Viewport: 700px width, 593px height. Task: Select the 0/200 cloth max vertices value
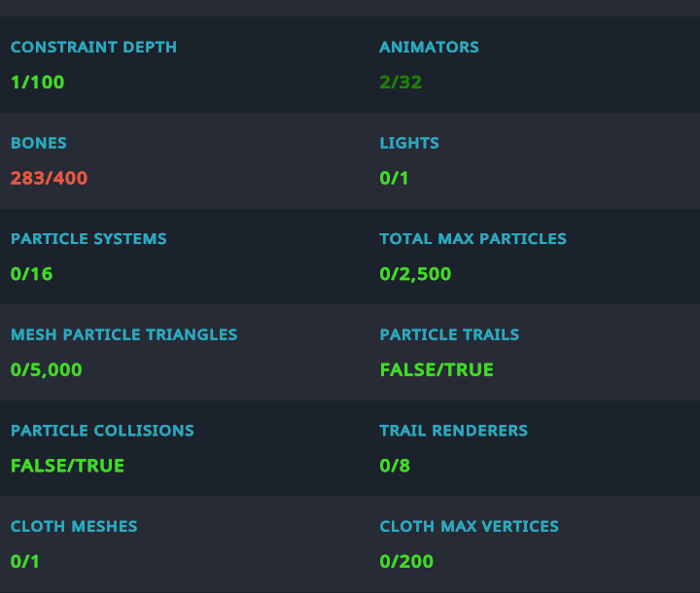pos(406,561)
